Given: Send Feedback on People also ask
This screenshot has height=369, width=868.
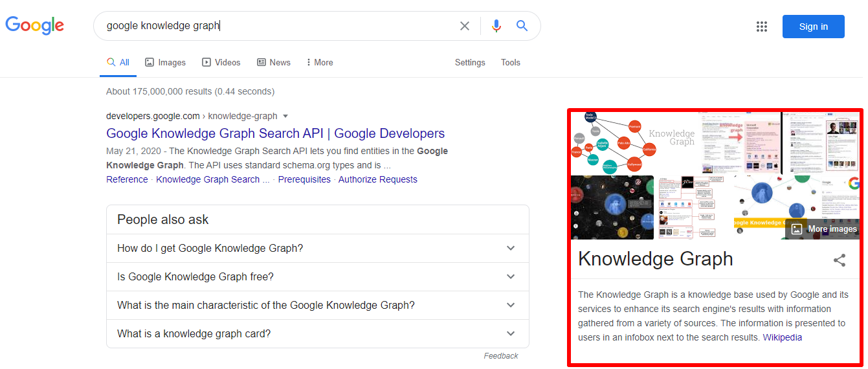Looking at the screenshot, I should click(x=501, y=356).
